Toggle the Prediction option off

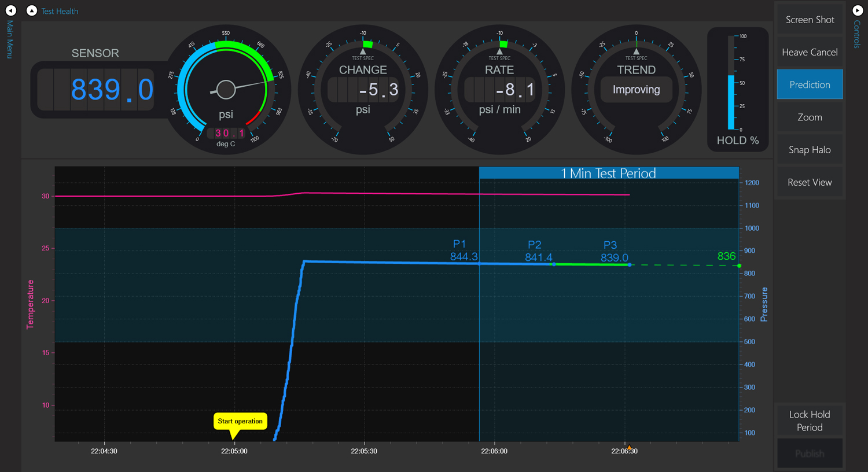click(810, 84)
